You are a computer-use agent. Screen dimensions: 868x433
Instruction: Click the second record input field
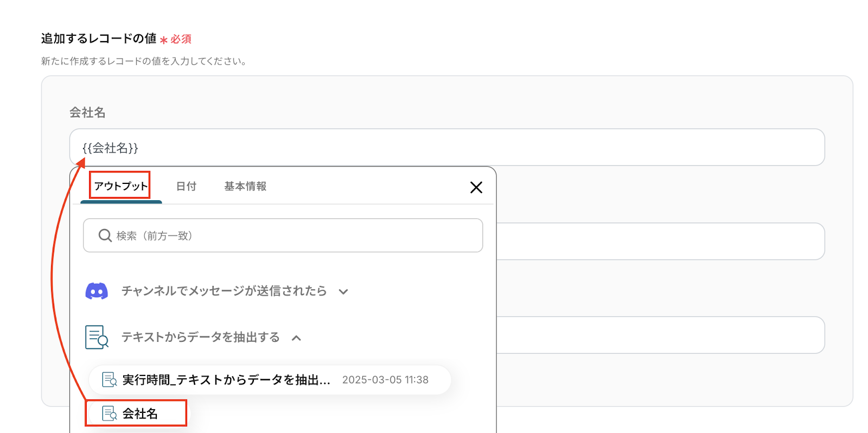click(x=660, y=241)
